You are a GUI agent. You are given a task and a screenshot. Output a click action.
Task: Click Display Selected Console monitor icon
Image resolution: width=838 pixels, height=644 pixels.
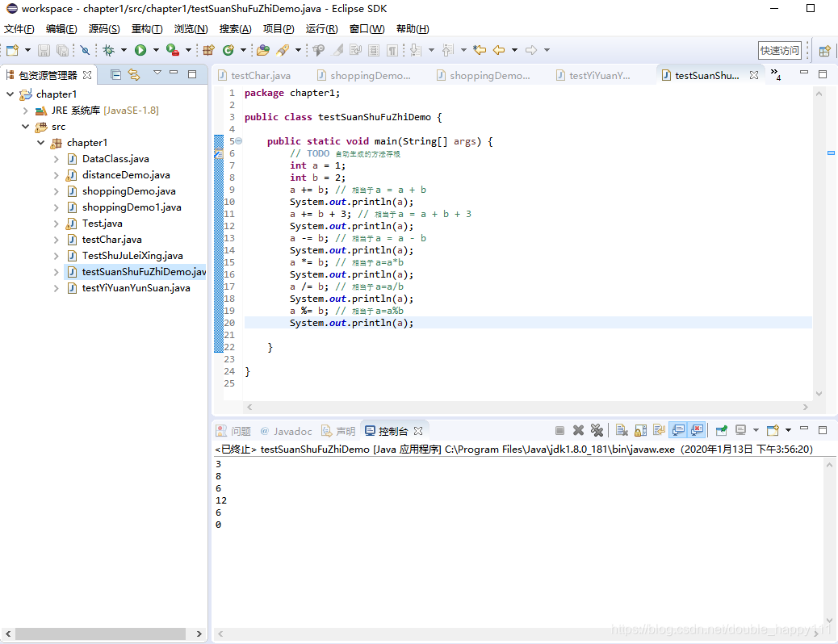pyautogui.click(x=741, y=430)
